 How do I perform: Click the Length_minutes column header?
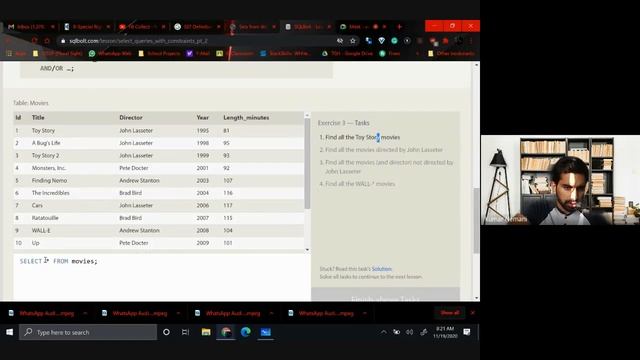[x=246, y=118]
